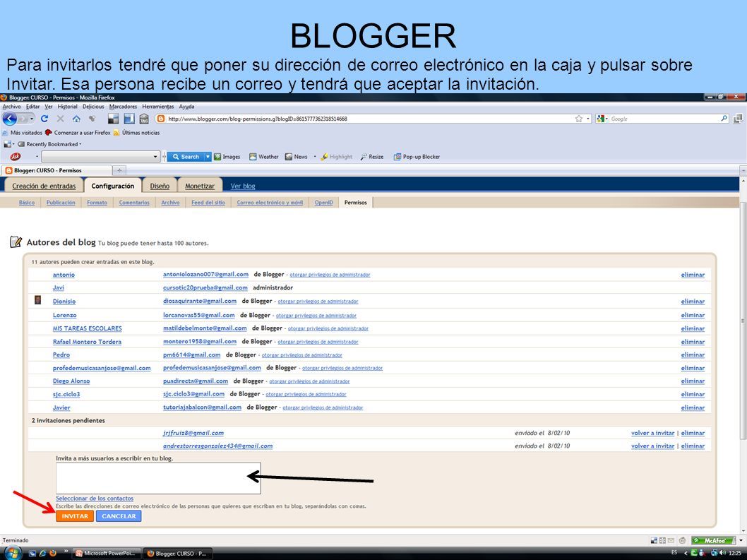The width and height of the screenshot is (747, 560).
Task: Click Seleccionar de los contactos link
Action: pos(95,498)
